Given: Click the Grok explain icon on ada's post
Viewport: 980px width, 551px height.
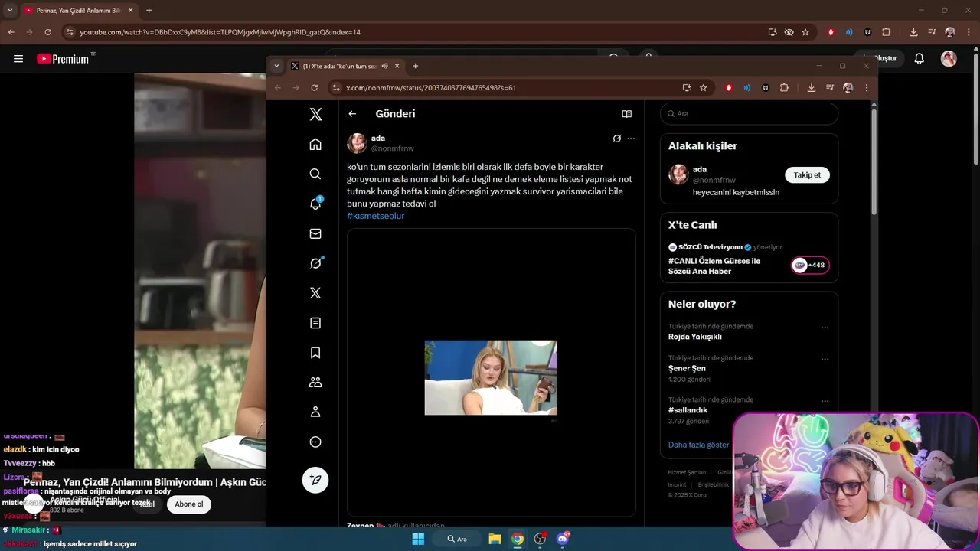Looking at the screenshot, I should pos(616,139).
